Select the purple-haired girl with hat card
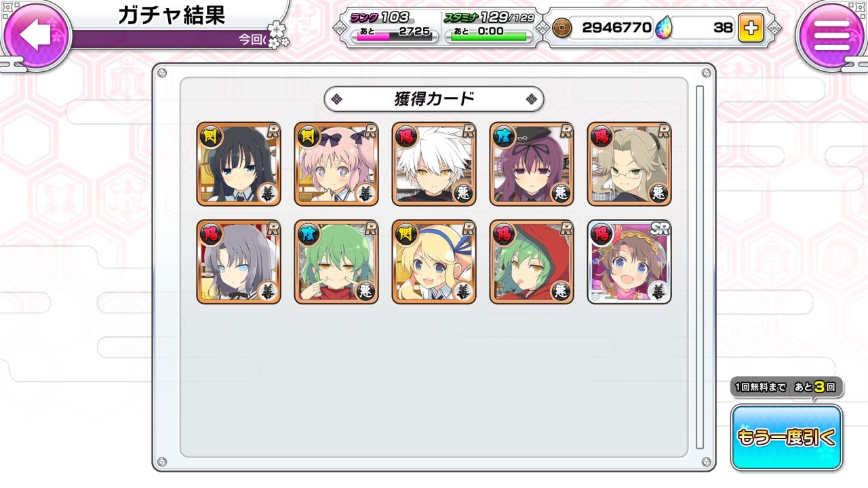The height and width of the screenshot is (488, 868). (x=532, y=164)
